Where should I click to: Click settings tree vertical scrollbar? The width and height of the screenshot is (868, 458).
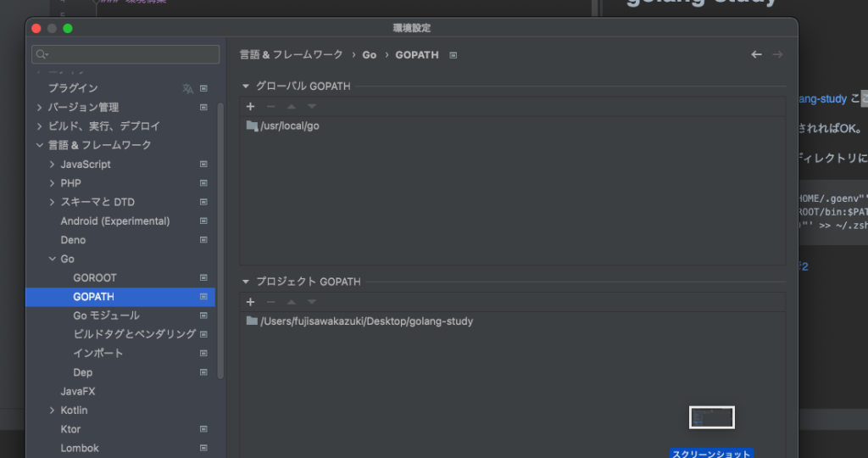click(220, 241)
